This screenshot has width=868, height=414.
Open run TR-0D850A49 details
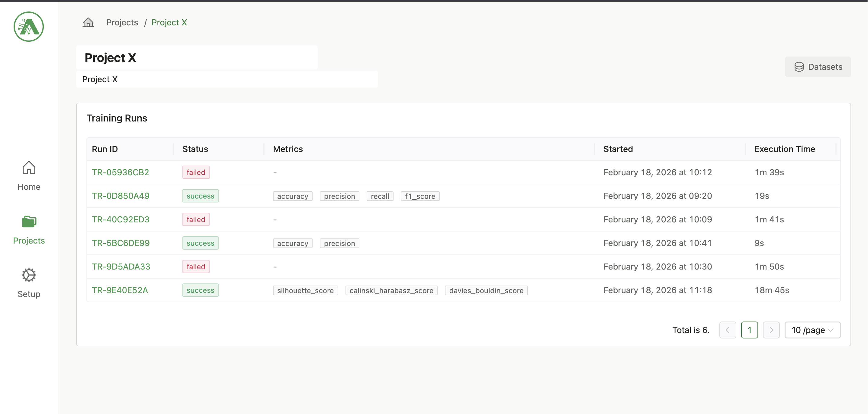(x=121, y=196)
